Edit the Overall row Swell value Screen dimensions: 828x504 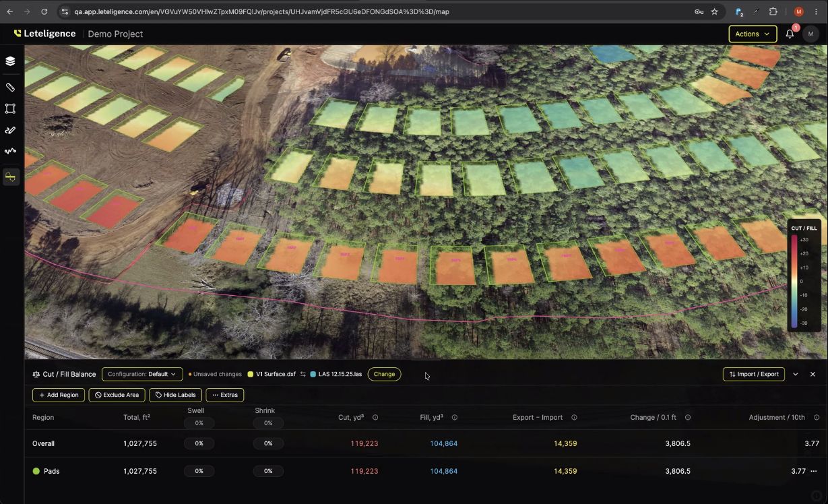tap(199, 443)
